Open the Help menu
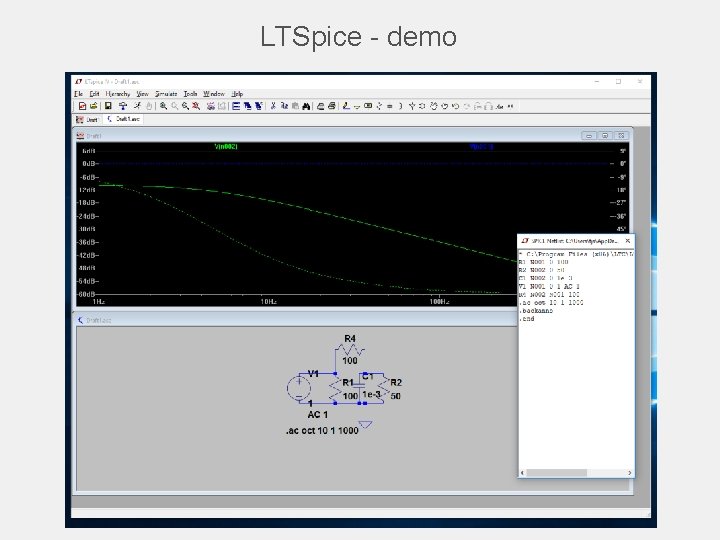This screenshot has height=540, width=720. pos(237,93)
